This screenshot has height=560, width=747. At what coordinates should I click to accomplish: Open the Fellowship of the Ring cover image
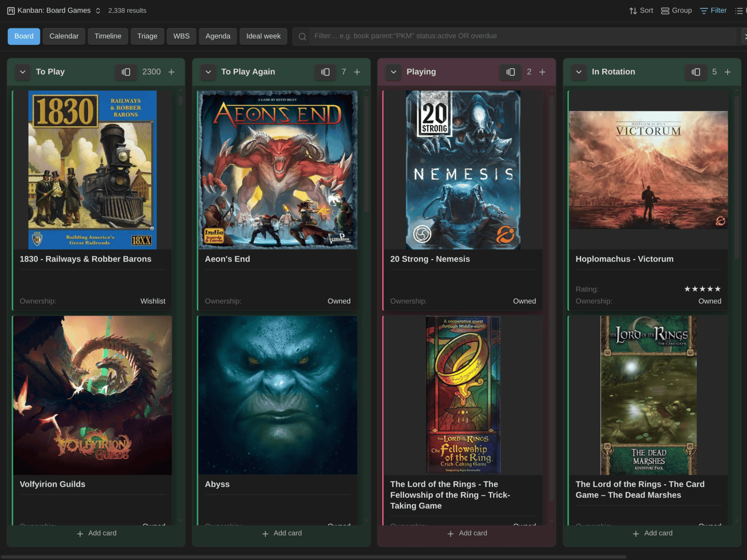(463, 395)
